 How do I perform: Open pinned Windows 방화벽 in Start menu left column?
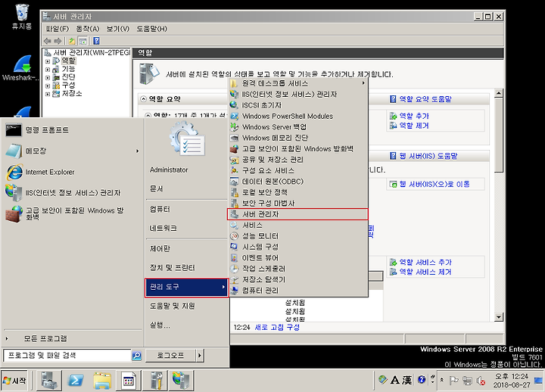coord(73,213)
